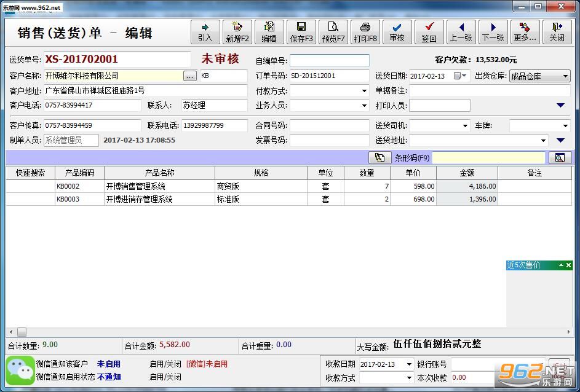Click the 产品编码 column header
Image resolution: width=580 pixels, height=392 pixels.
(79, 173)
